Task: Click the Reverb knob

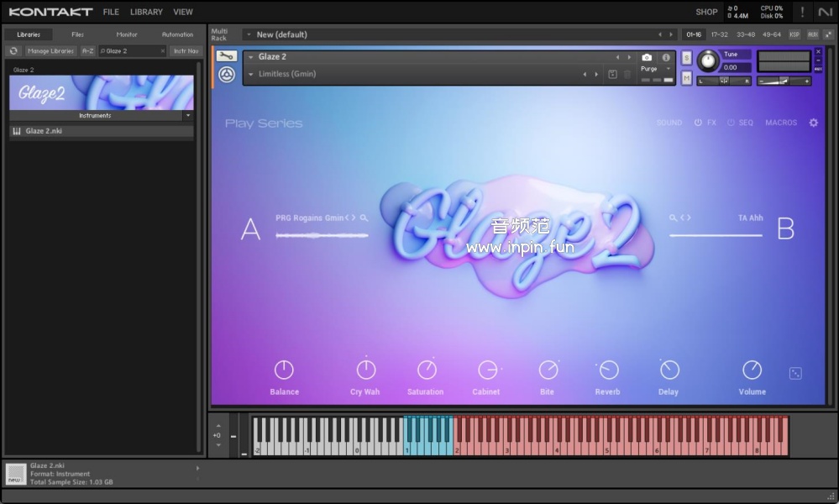Action: point(608,370)
